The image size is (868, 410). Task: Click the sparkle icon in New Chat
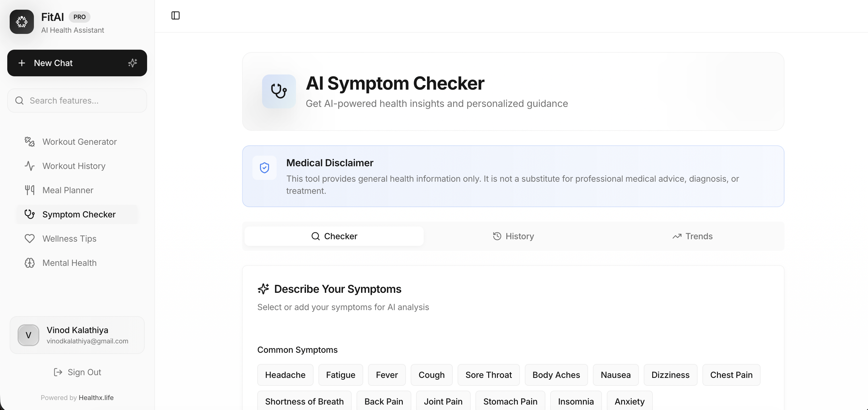pos(133,63)
